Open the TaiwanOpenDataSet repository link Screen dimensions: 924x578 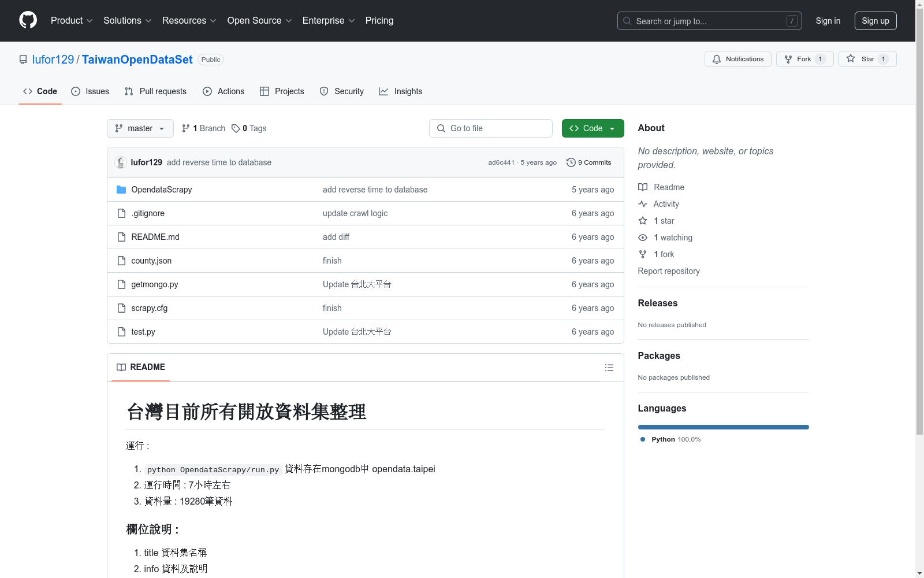point(137,60)
